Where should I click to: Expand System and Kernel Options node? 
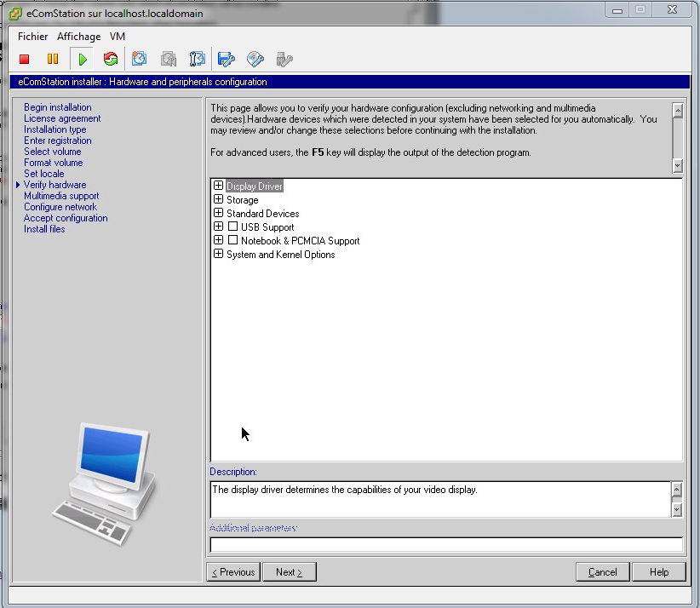point(219,254)
